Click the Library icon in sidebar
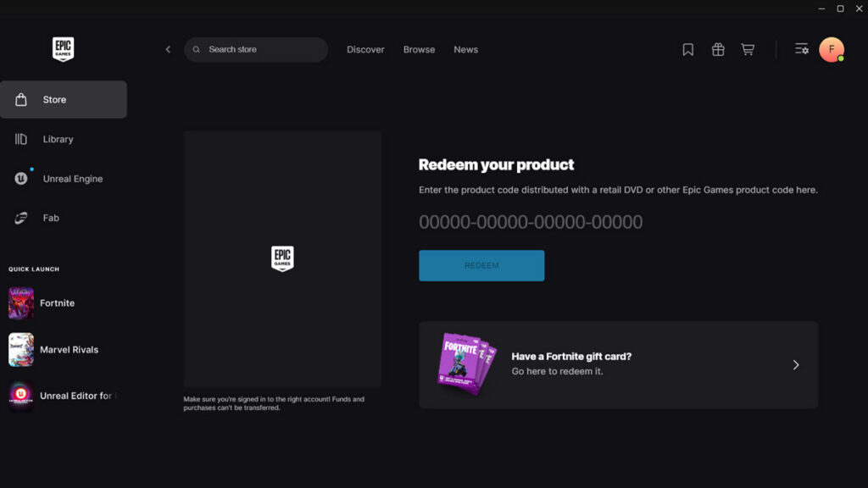Image resolution: width=868 pixels, height=488 pixels. tap(21, 139)
